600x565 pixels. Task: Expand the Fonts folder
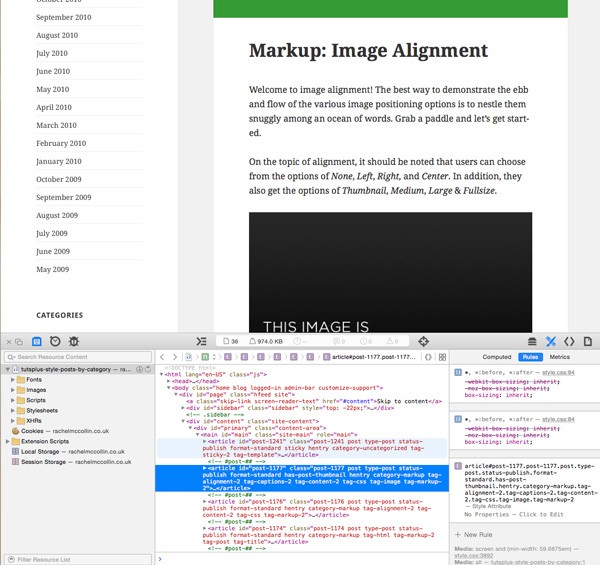13,379
